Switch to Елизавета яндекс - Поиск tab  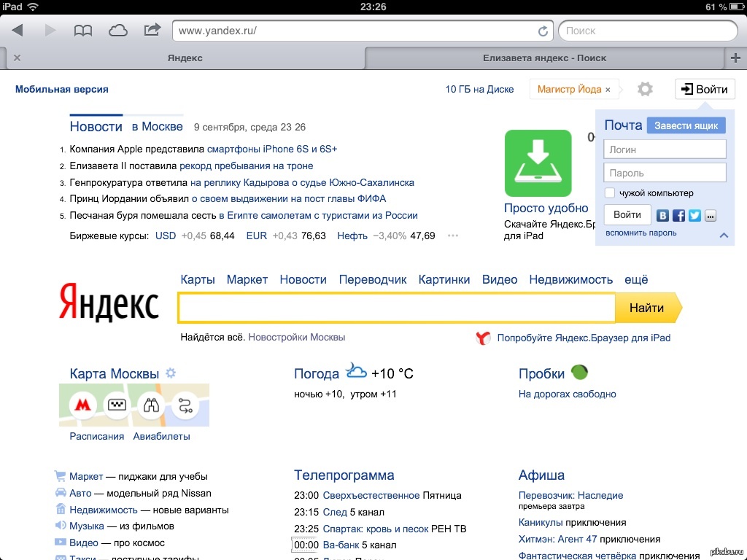pos(544,58)
